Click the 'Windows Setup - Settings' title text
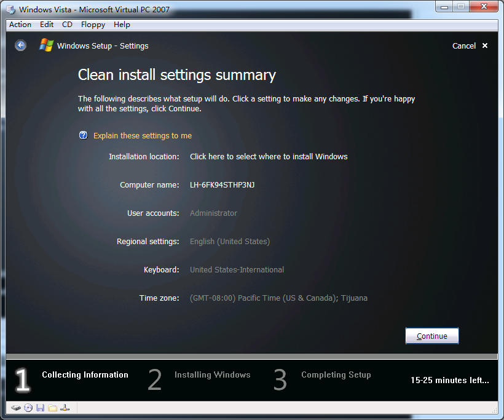Image resolution: width=504 pixels, height=420 pixels. 103,46
